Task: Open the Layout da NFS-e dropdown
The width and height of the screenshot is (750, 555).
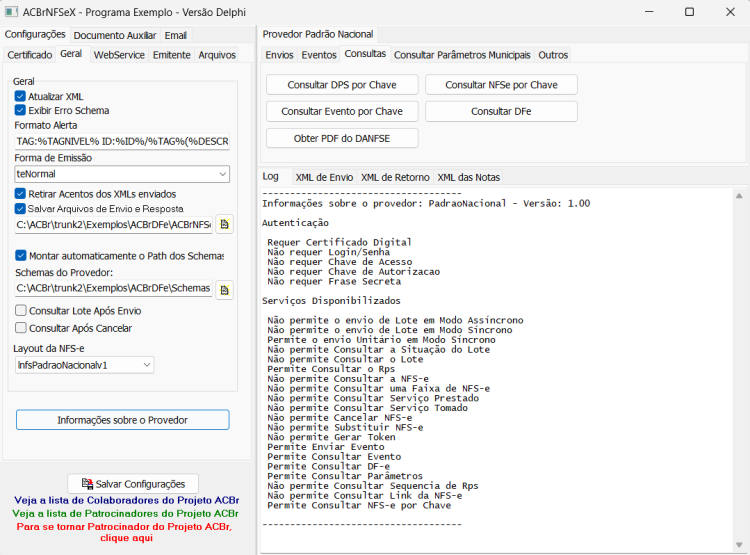Action: point(147,365)
